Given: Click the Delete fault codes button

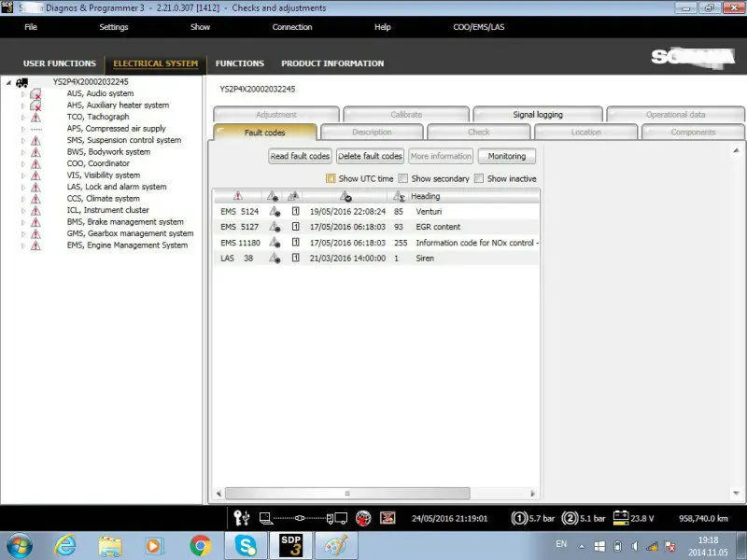Looking at the screenshot, I should tap(370, 156).
